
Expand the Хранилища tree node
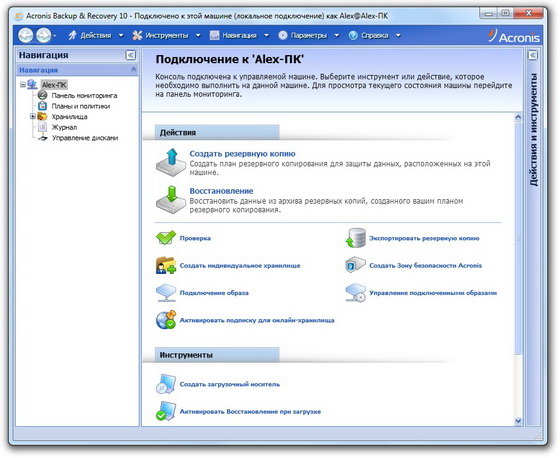32,116
